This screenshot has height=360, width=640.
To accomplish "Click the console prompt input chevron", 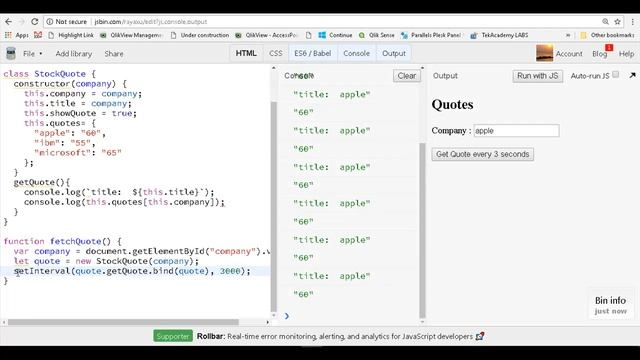I will coord(287,316).
